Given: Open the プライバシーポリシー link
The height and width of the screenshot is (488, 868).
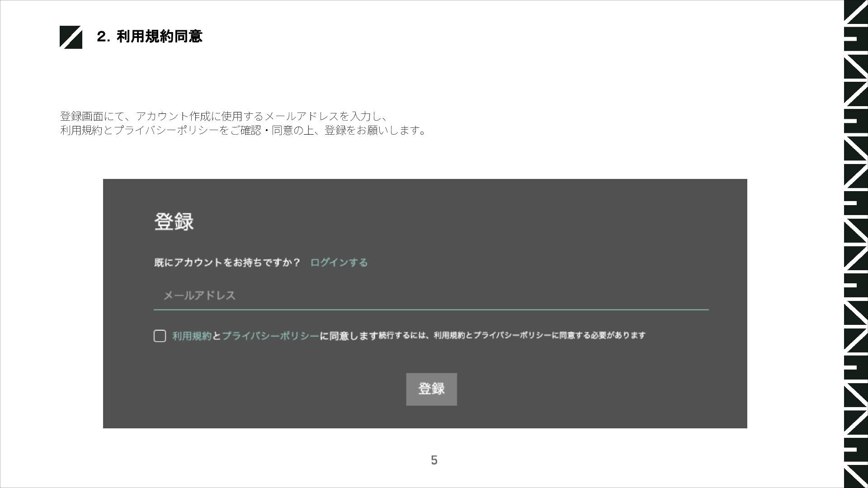Looking at the screenshot, I should (270, 336).
